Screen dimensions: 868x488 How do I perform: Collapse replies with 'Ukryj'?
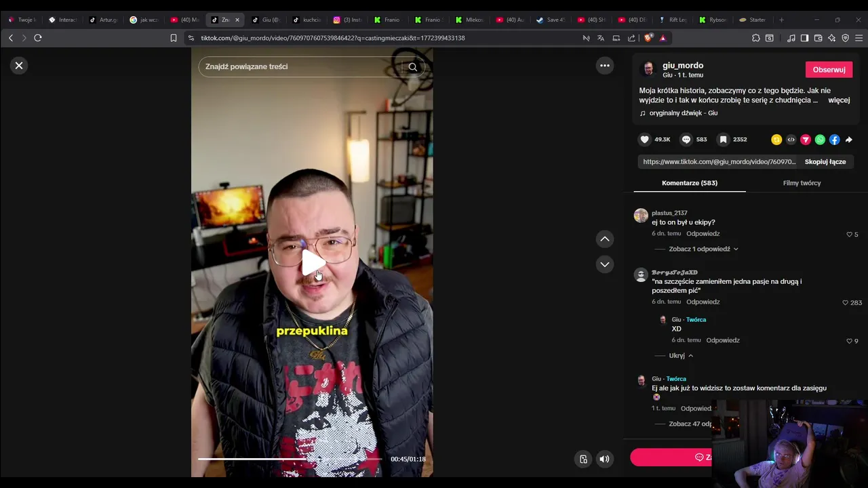681,356
